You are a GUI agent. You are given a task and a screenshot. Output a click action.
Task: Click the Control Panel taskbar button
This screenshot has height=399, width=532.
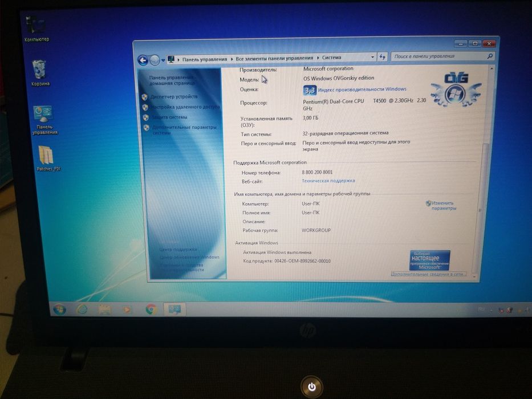pyautogui.click(x=174, y=309)
